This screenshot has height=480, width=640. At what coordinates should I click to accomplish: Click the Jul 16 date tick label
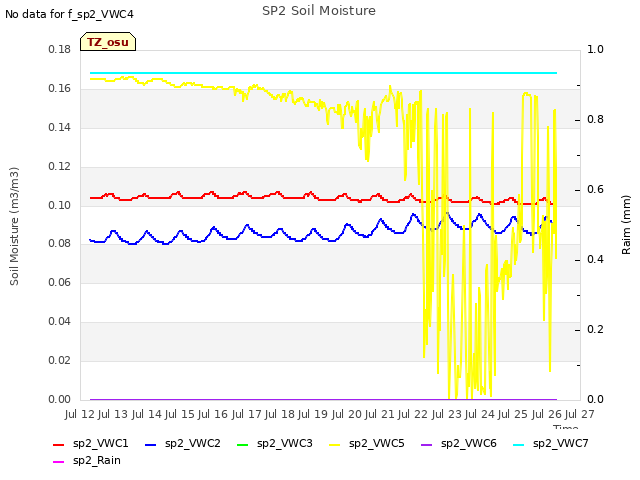(213, 414)
